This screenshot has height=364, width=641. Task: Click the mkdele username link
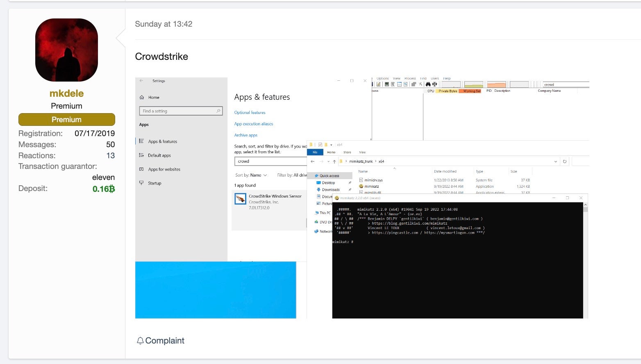66,93
